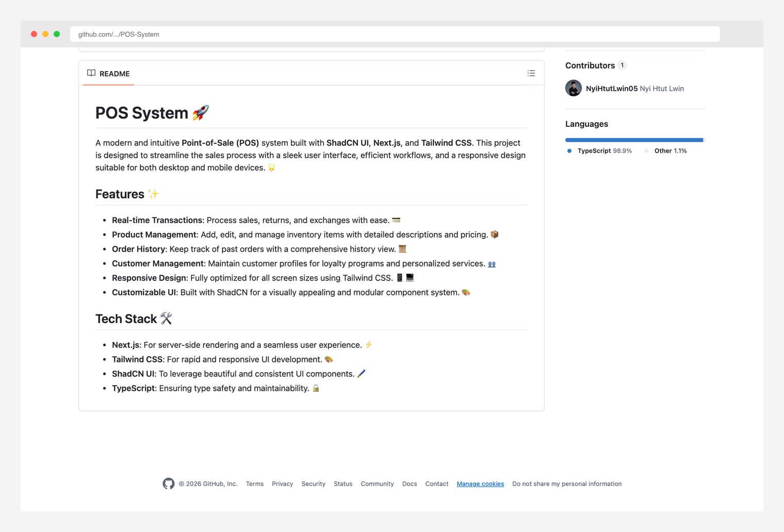Click the green maximize window button
The width and height of the screenshot is (784, 532).
pyautogui.click(x=57, y=34)
